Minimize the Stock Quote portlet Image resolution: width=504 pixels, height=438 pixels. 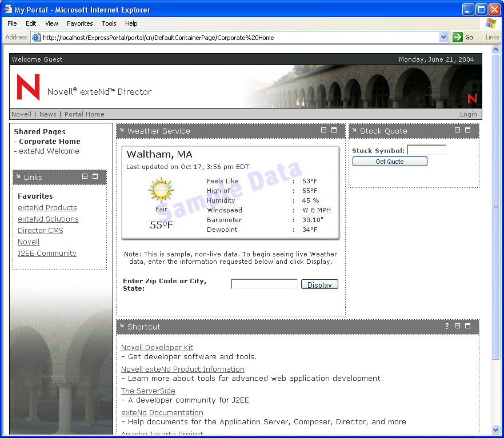click(457, 130)
